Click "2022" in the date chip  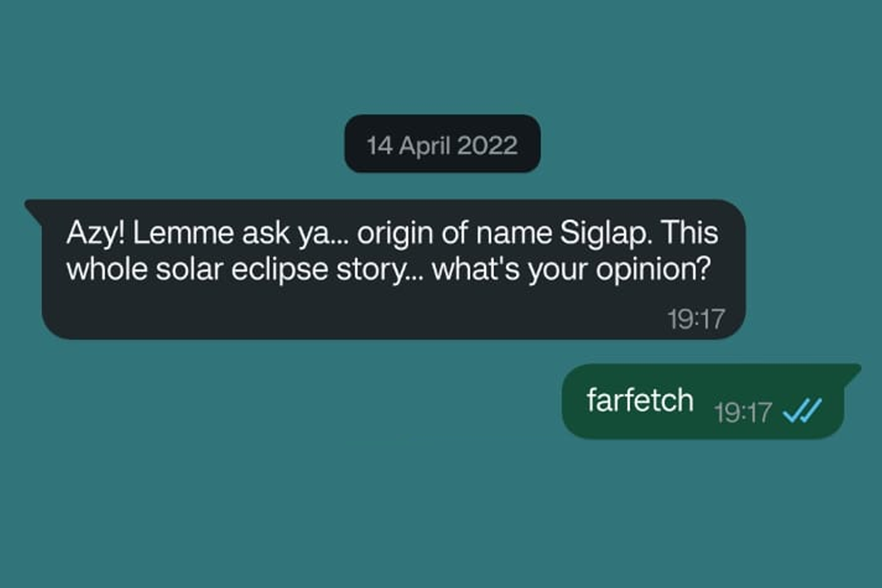coord(487,145)
